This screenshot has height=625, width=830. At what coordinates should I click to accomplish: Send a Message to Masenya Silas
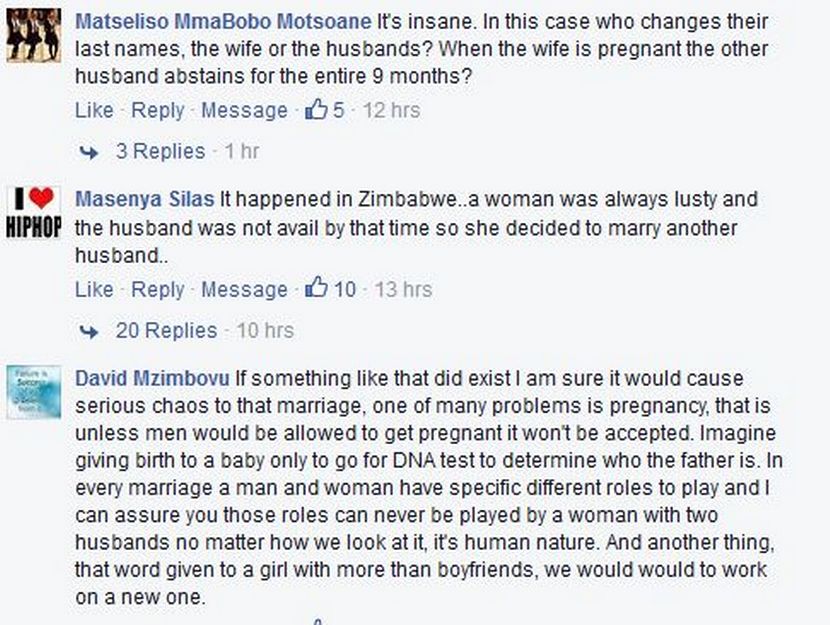click(x=244, y=289)
